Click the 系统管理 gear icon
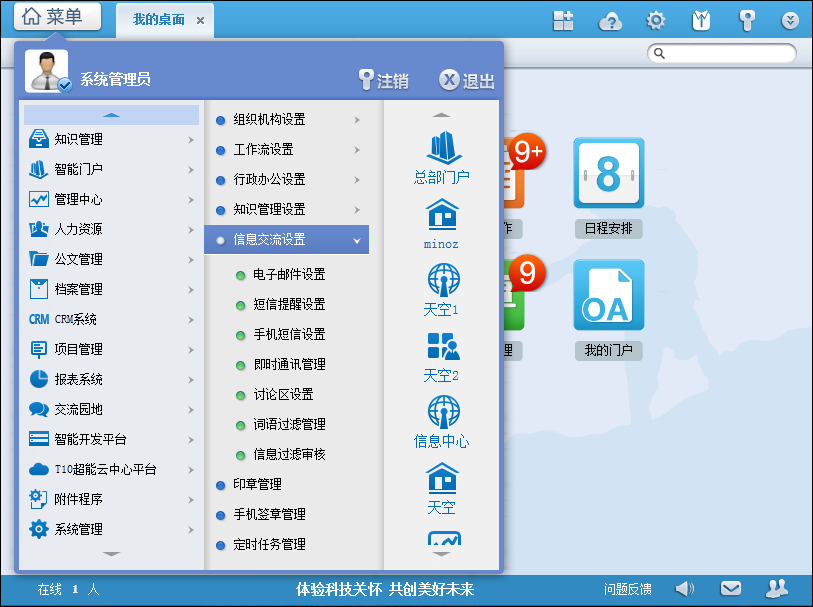The width and height of the screenshot is (813, 607). pyautogui.click(x=39, y=529)
